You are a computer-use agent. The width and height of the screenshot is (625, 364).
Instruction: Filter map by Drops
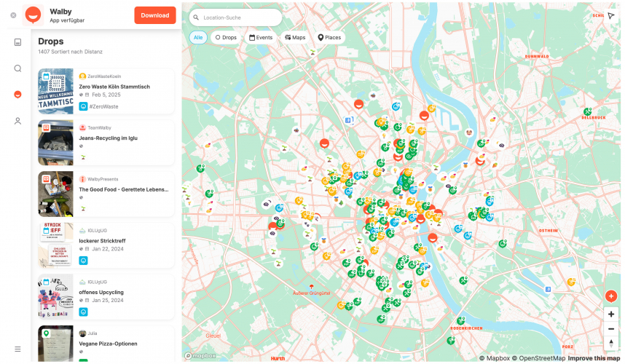point(226,37)
